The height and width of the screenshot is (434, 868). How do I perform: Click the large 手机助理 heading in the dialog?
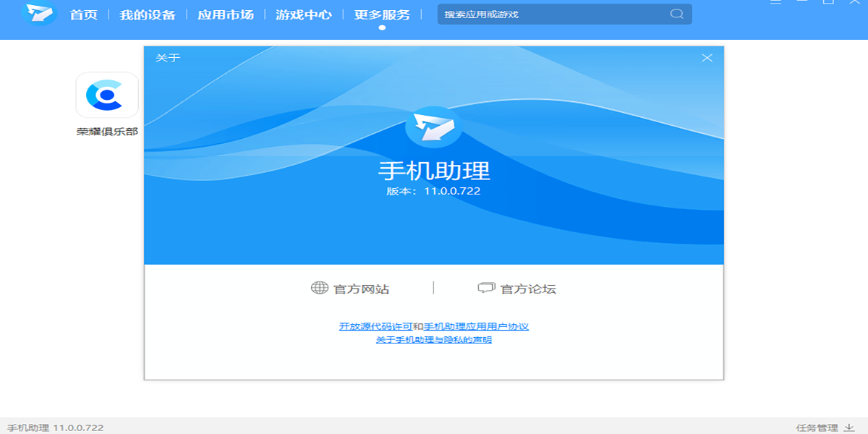434,171
